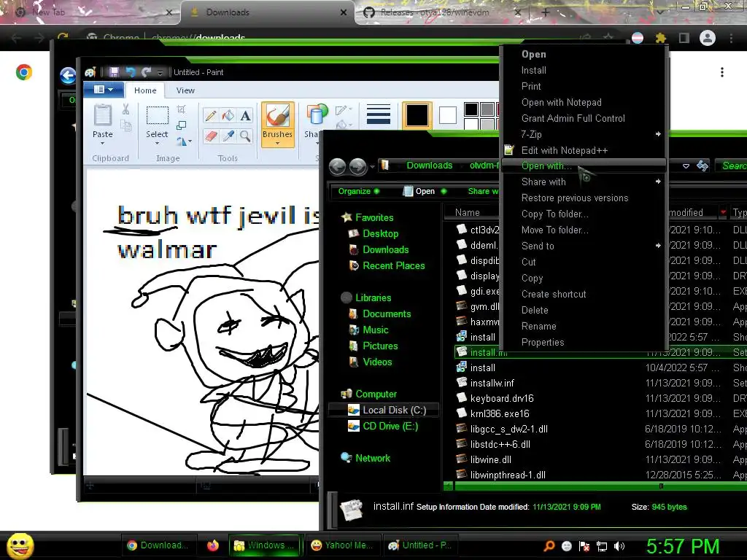The height and width of the screenshot is (560, 747).
Task: Click the Cut scissors icon in Paint
Action: [125, 109]
